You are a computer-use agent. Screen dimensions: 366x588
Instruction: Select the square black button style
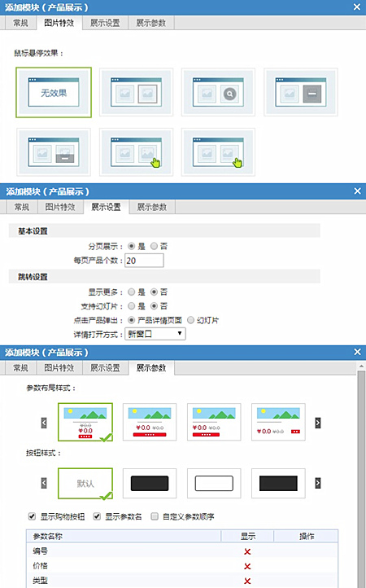point(278,484)
